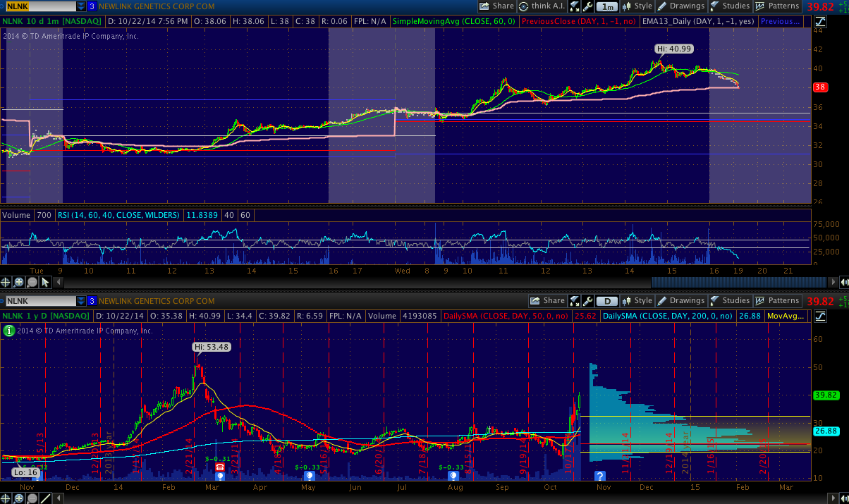Expand upper NLNK symbol dropdown arrow
The width and height of the screenshot is (849, 504).
click(x=82, y=6)
